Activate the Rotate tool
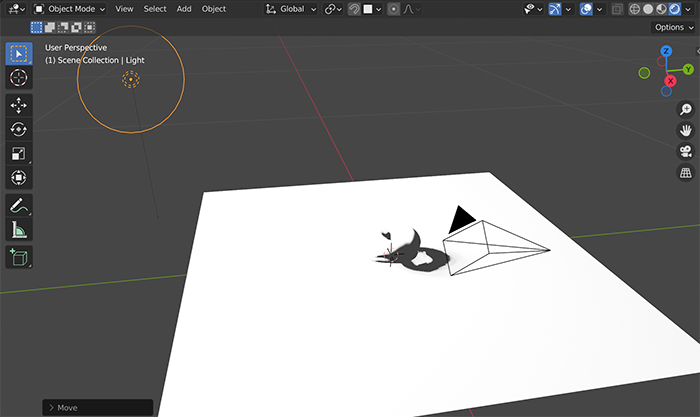This screenshot has height=417, width=700. [x=19, y=129]
